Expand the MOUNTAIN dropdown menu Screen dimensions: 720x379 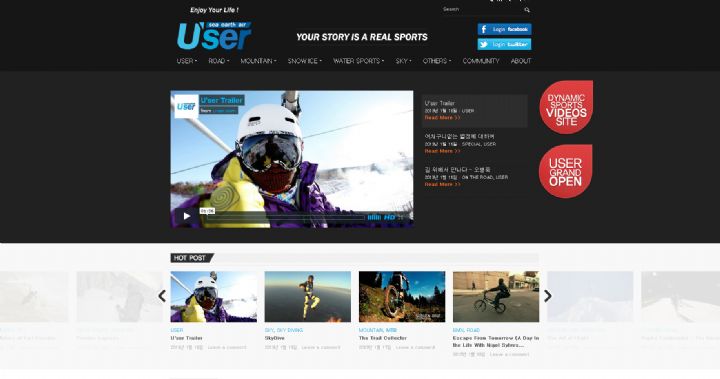click(x=259, y=61)
